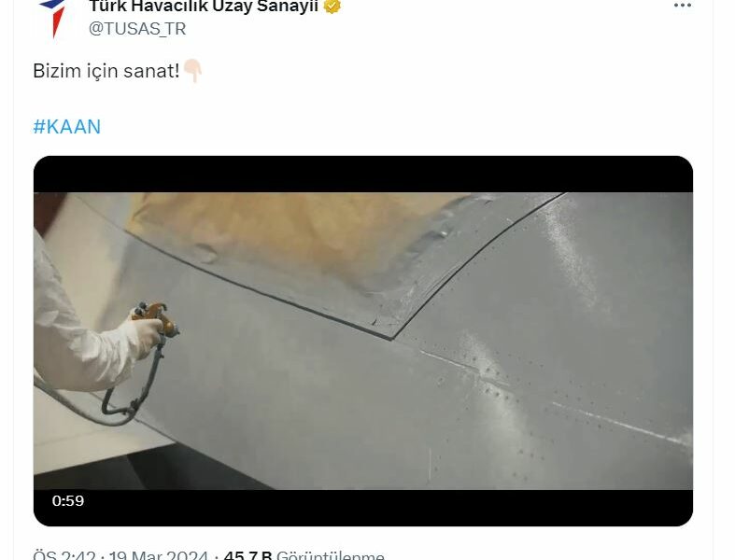This screenshot has width=735, height=560.
Task: Click the painter's white glove in video
Action: 143,339
